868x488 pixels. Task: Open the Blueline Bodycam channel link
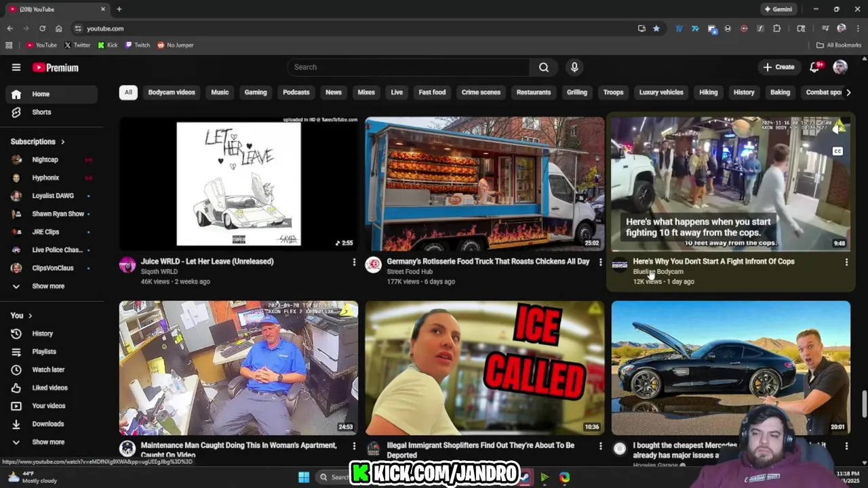click(658, 272)
